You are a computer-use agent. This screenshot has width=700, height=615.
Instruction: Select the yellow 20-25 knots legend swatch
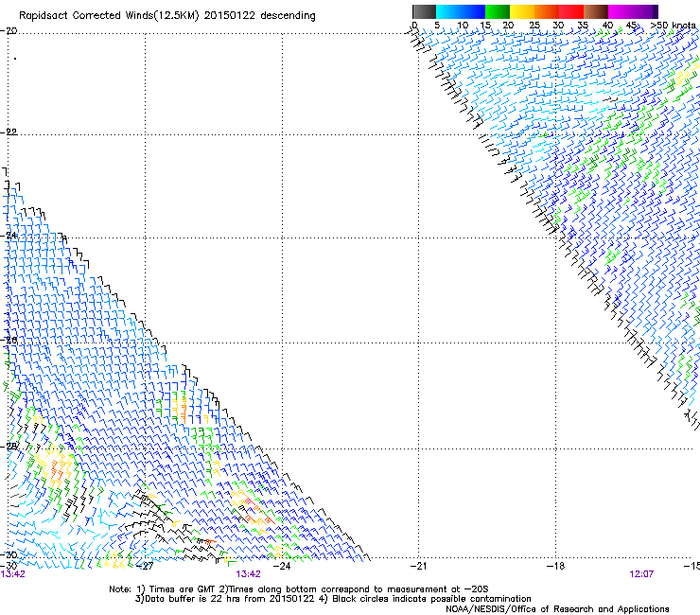522,11
